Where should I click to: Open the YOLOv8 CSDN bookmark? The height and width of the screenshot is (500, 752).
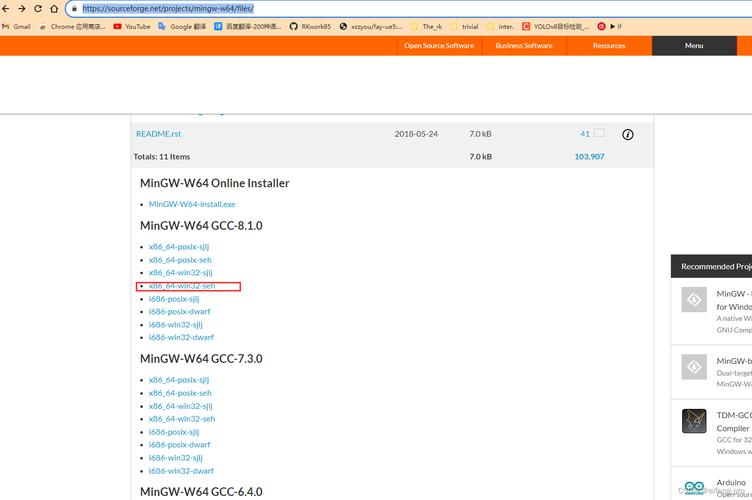(556, 27)
